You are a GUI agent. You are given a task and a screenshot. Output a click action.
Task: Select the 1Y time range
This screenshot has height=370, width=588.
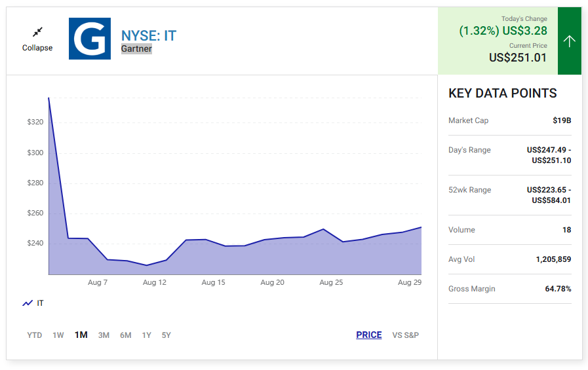(x=147, y=335)
